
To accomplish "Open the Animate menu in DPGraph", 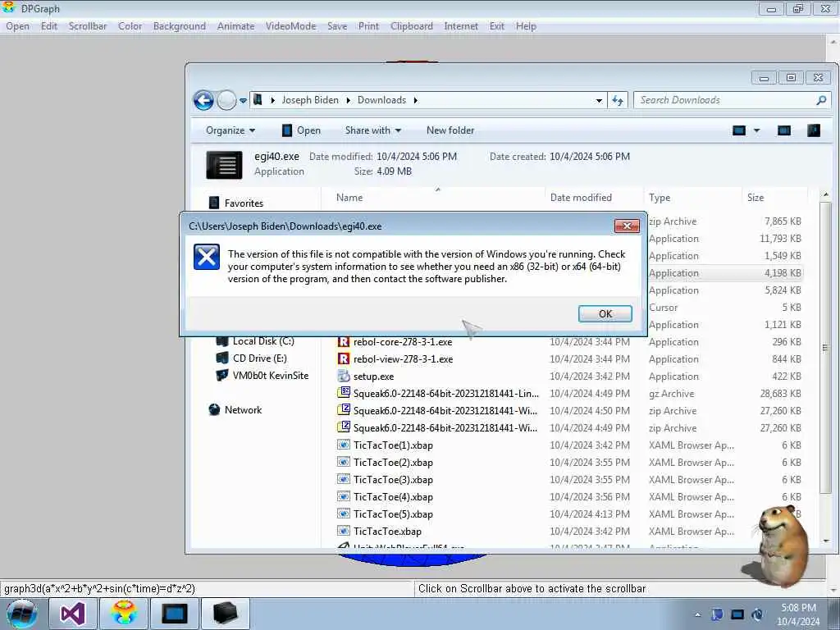I will coord(235,26).
